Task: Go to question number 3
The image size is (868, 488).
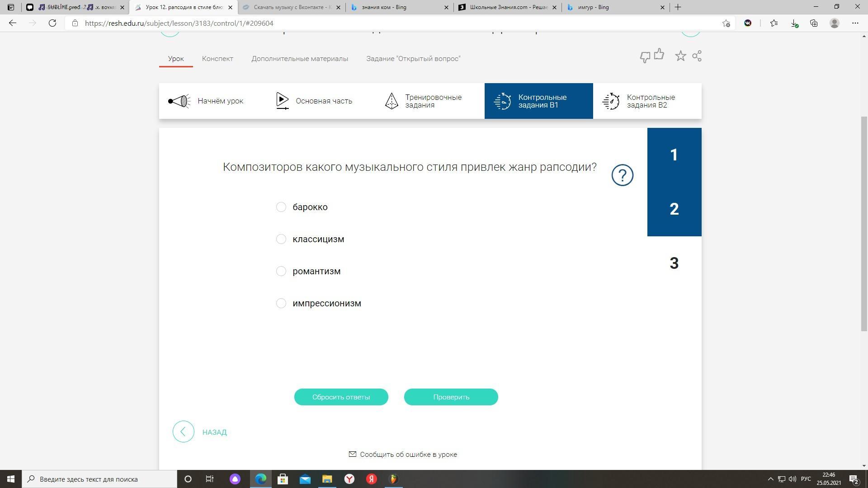Action: pyautogui.click(x=674, y=263)
